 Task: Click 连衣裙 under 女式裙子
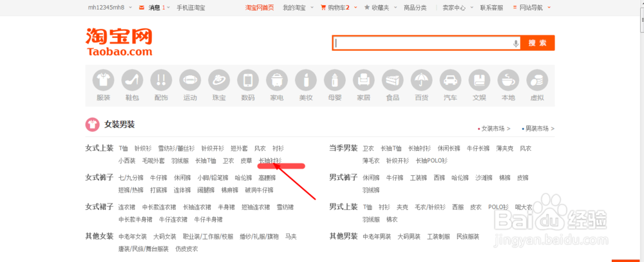tap(127, 207)
